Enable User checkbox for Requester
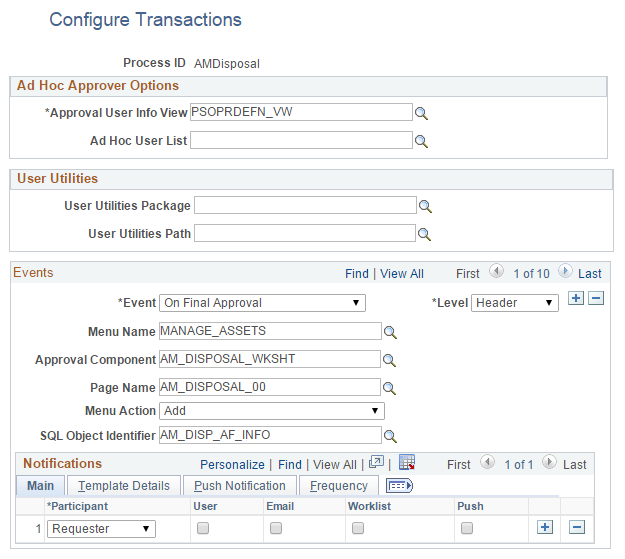Image resolution: width=625 pixels, height=559 pixels. pos(203,528)
